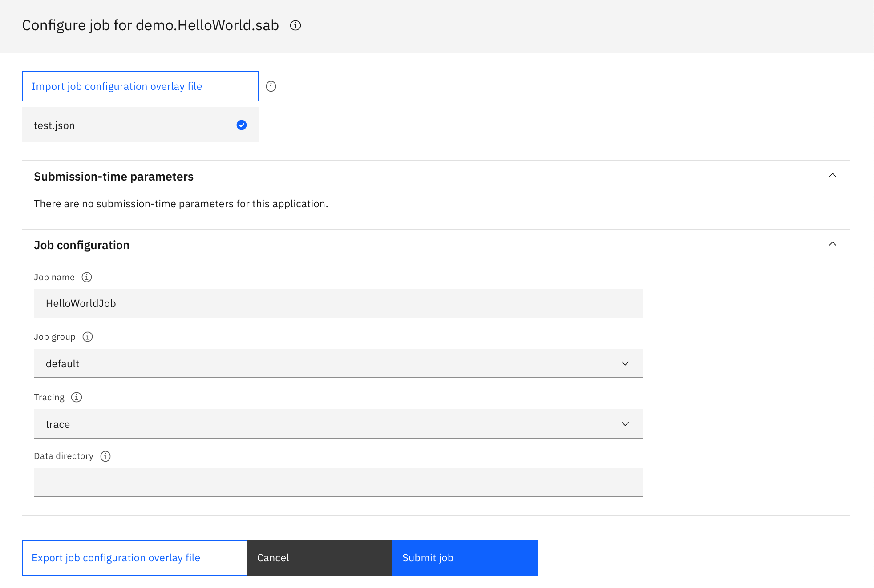The image size is (874, 588).
Task: Collapse the Job configuration section
Action: pyautogui.click(x=832, y=244)
